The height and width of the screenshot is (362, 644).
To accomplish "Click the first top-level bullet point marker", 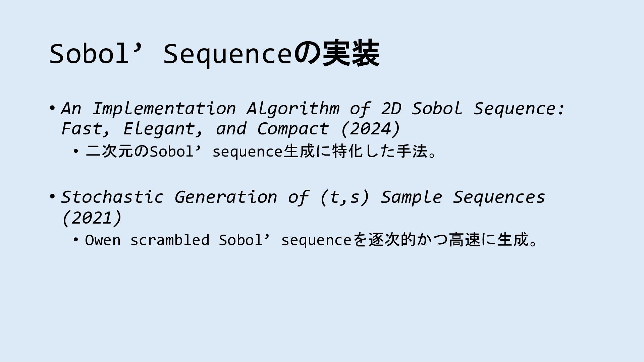I will [52, 108].
